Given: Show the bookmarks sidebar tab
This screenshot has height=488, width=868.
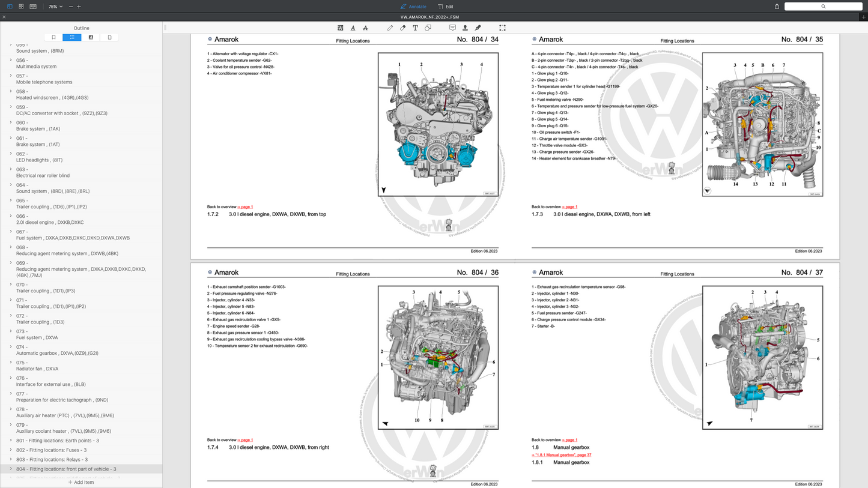Looking at the screenshot, I should click(53, 37).
